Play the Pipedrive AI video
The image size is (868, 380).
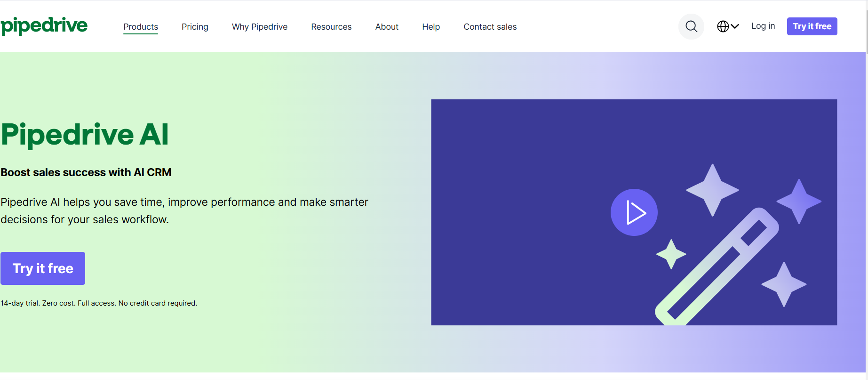pos(634,212)
